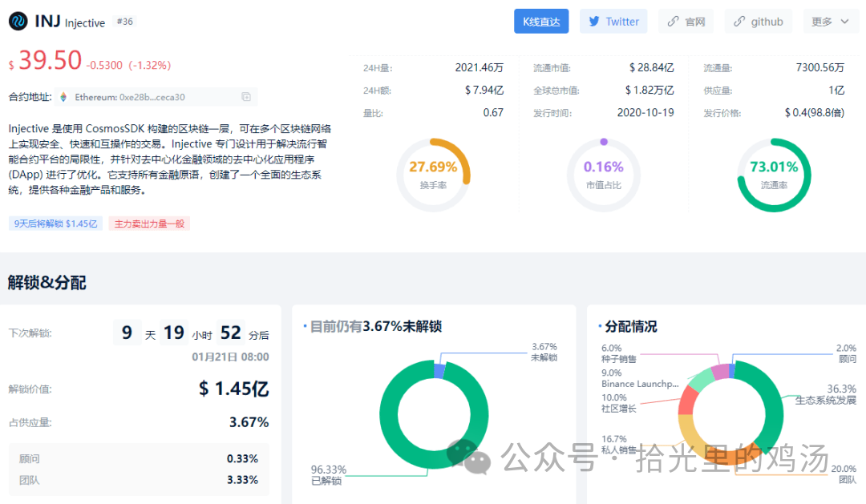Click the 顾问 0.33% row
The width and height of the screenshot is (866, 504).
(139, 459)
